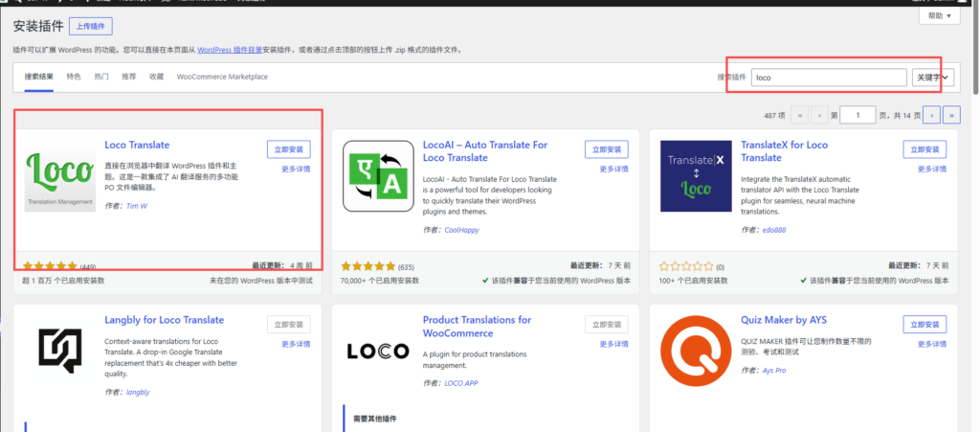View 更多详情 for Langbly plugin

[x=296, y=344]
